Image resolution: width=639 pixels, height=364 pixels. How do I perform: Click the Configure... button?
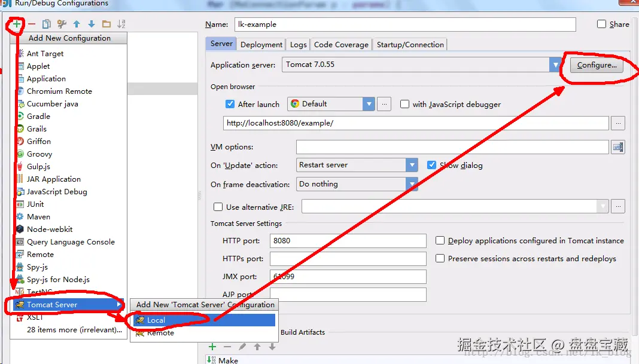tap(596, 65)
